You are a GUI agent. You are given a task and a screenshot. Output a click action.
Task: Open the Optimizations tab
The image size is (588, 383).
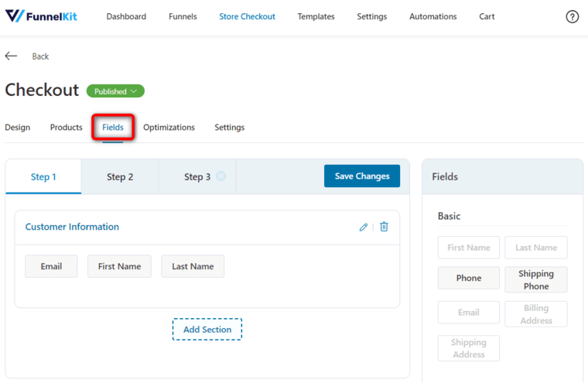click(x=169, y=128)
